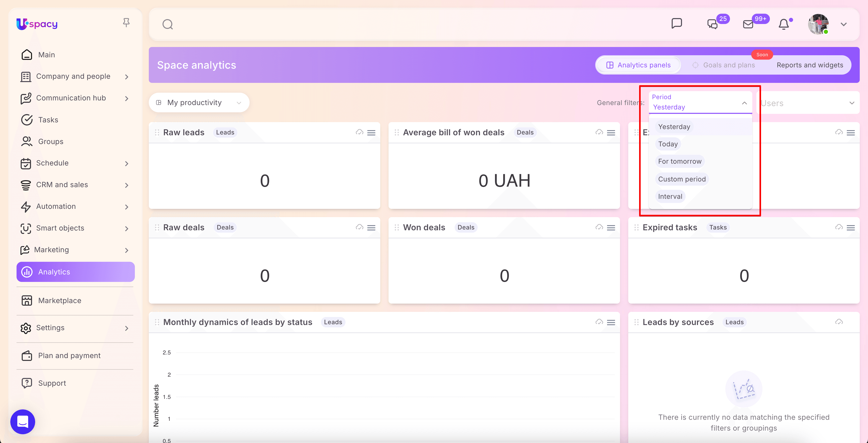Click the search magnifier icon
This screenshot has height=443, width=868.
click(x=167, y=24)
